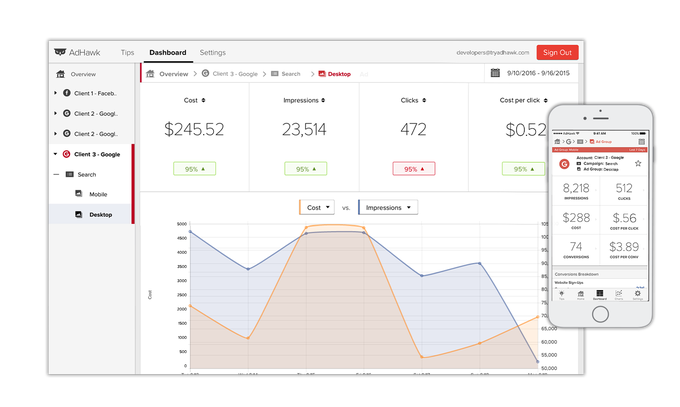Expand the Client 1 - Faceb.. tree node
This screenshot has width=680, height=407.
point(55,93)
